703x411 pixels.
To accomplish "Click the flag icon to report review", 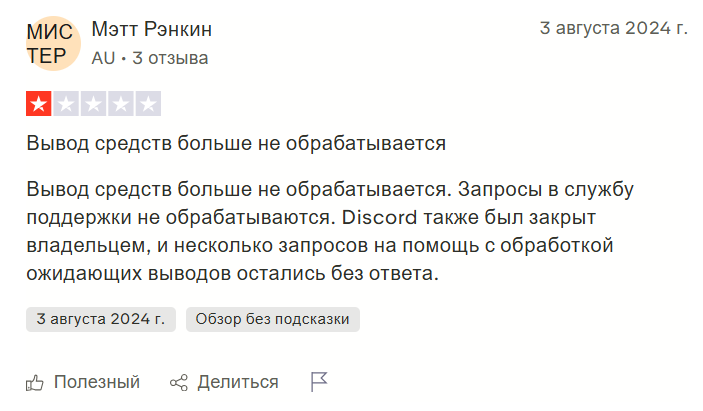I will (319, 382).
